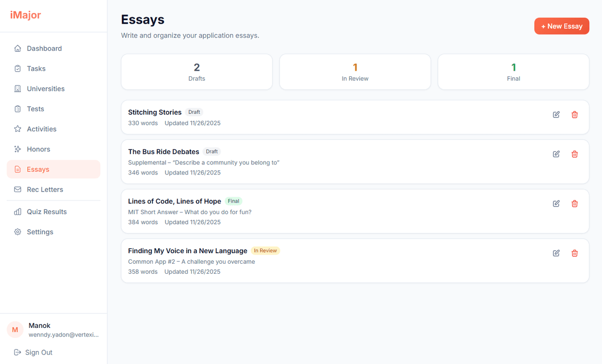View Quiz Results using its chart icon
Viewport: 602px width, 364px height.
pyautogui.click(x=18, y=212)
